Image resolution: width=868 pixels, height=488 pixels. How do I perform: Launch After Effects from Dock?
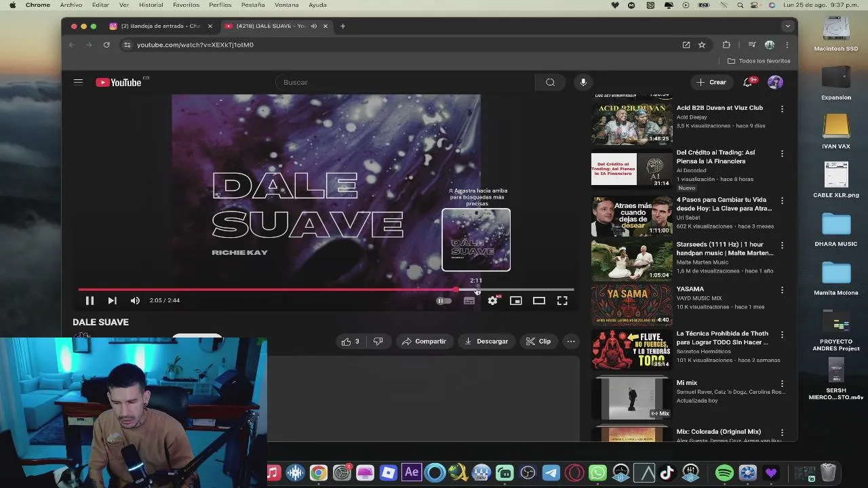(412, 472)
